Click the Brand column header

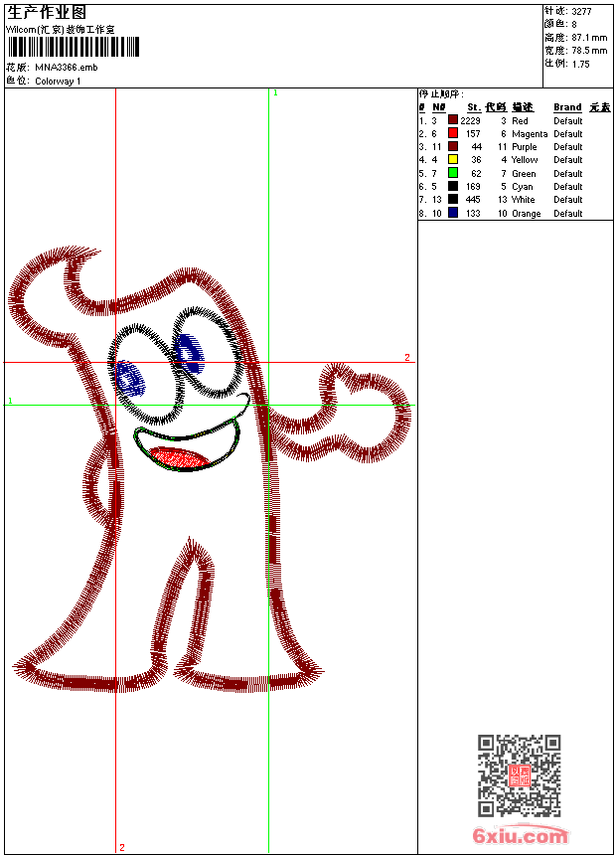tap(567, 107)
